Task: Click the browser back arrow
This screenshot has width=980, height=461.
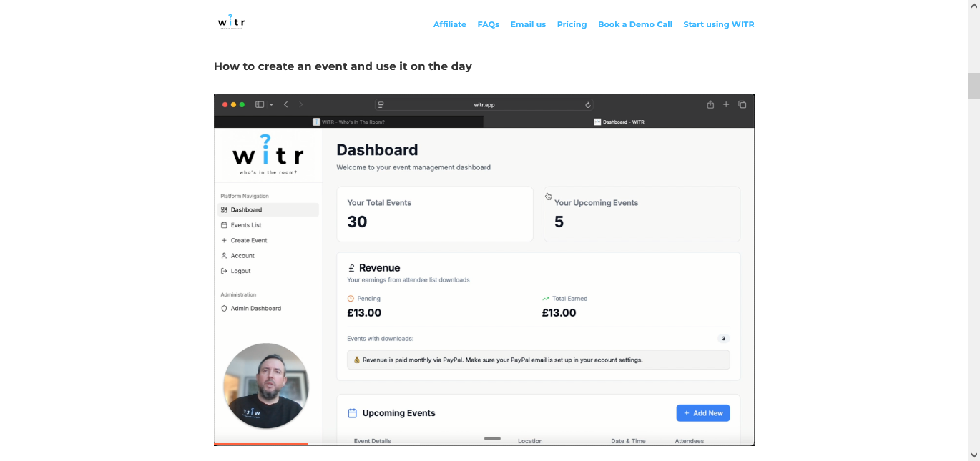Action: pos(285,104)
